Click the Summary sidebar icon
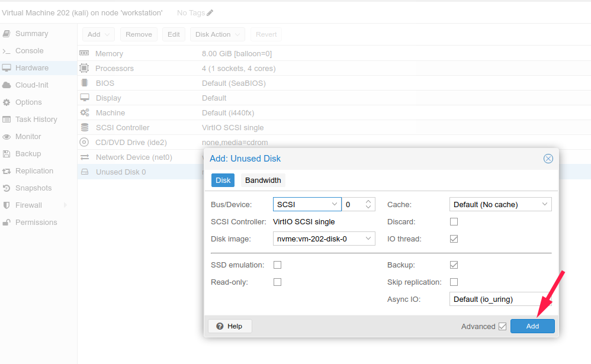Viewport: 591px width, 364px height. 7,34
